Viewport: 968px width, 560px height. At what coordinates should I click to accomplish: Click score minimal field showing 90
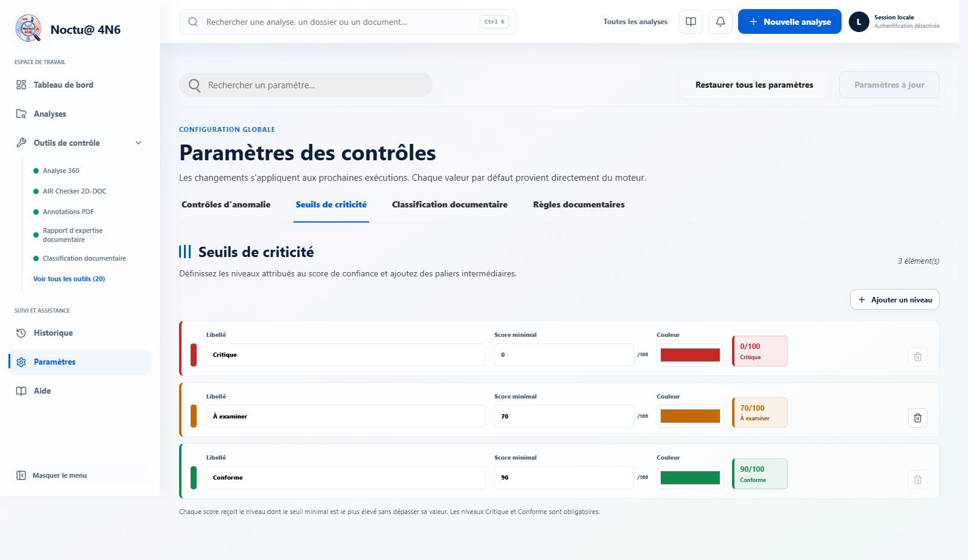(x=564, y=478)
